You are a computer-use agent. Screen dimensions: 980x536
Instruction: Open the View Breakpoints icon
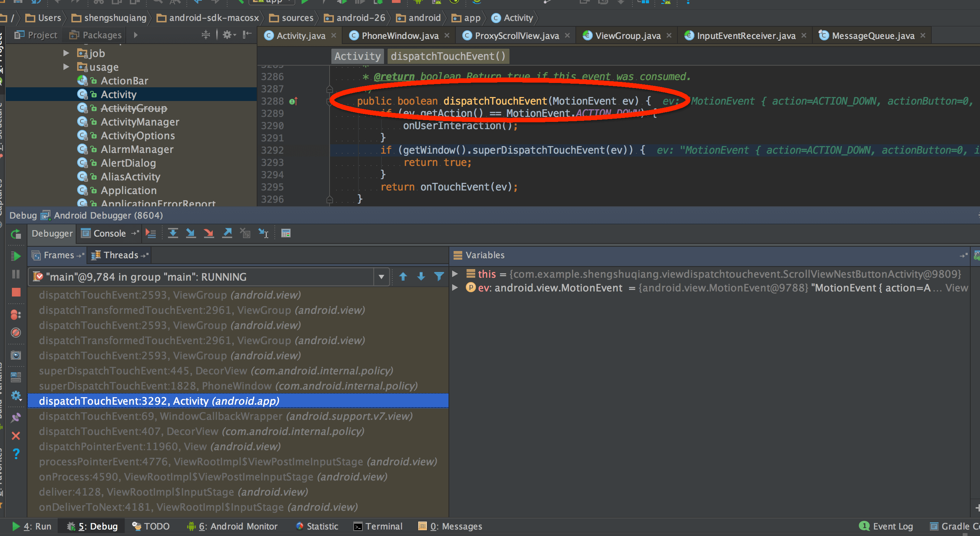point(16,315)
